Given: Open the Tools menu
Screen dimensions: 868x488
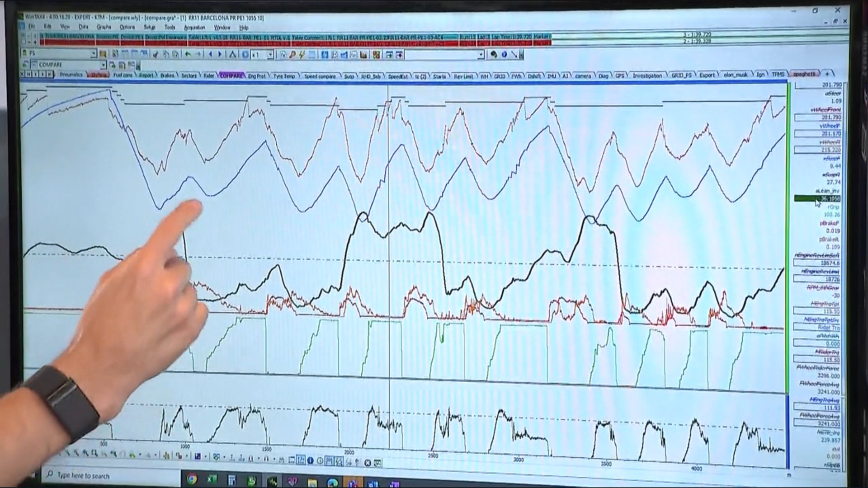Looking at the screenshot, I should (170, 28).
